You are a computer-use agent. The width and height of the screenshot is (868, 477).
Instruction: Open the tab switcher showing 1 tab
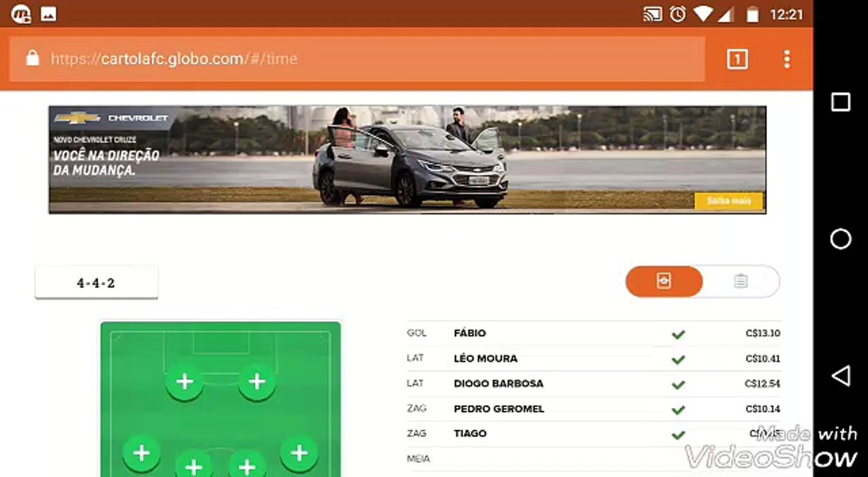coord(737,59)
